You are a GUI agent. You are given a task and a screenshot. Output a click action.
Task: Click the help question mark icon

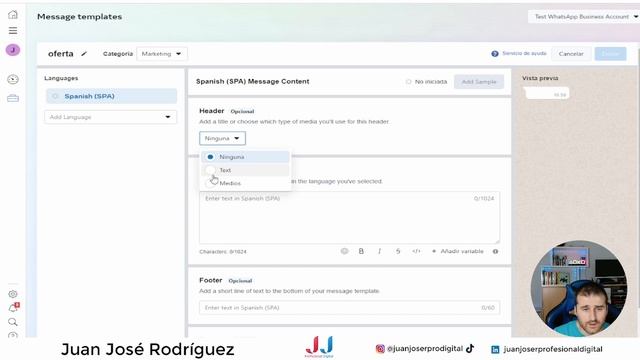click(x=495, y=54)
